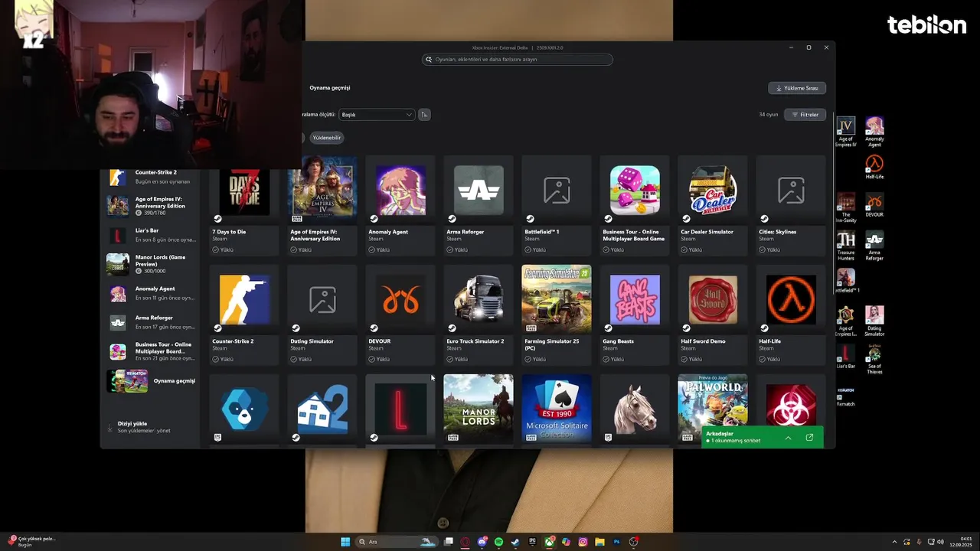Expand the Arkadaşlar chat panel chevron

tap(788, 438)
